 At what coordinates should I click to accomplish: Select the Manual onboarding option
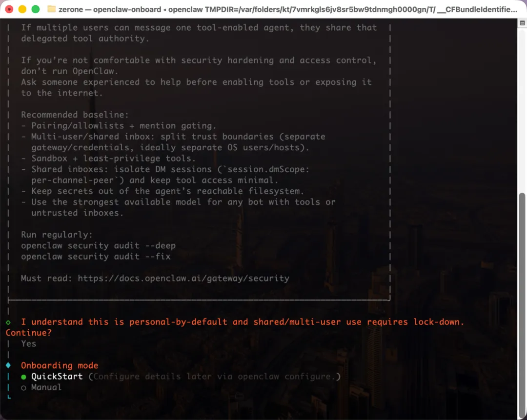41,387
